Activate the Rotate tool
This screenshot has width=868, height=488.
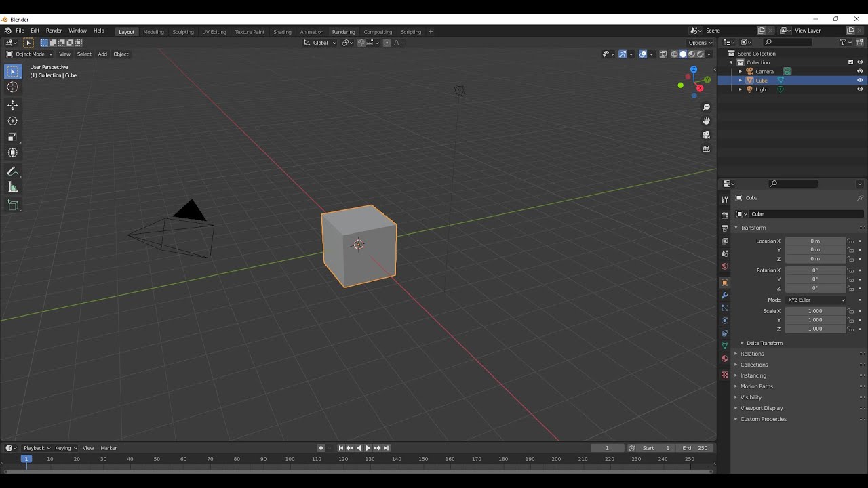coord(12,121)
